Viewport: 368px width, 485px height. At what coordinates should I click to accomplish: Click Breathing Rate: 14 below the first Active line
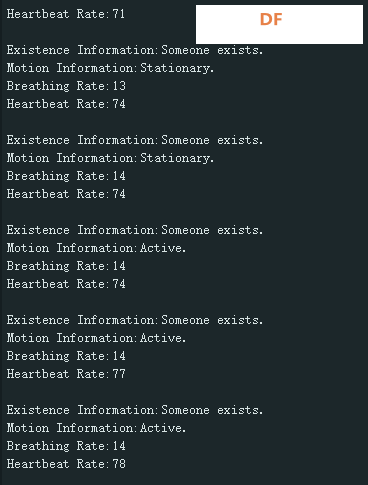(x=66, y=266)
